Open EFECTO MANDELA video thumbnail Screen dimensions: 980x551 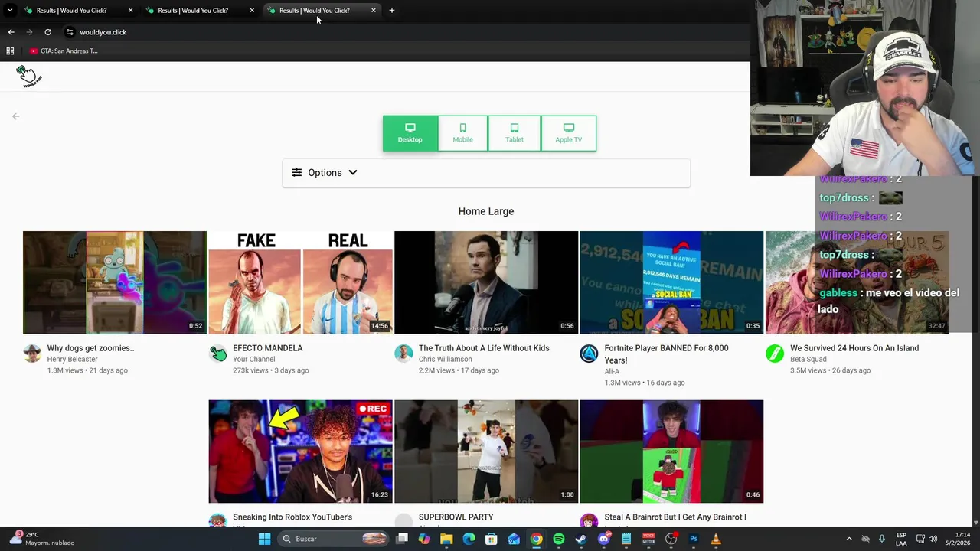click(300, 282)
